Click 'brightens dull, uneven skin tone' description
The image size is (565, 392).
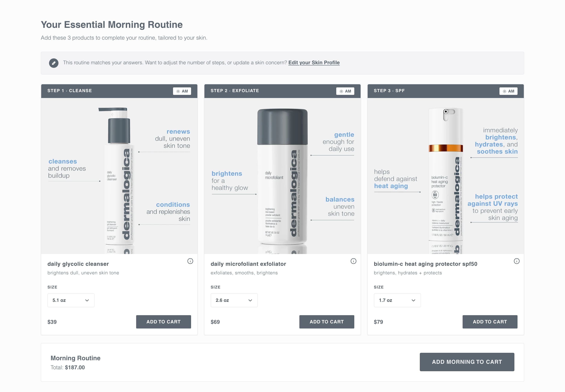click(83, 273)
